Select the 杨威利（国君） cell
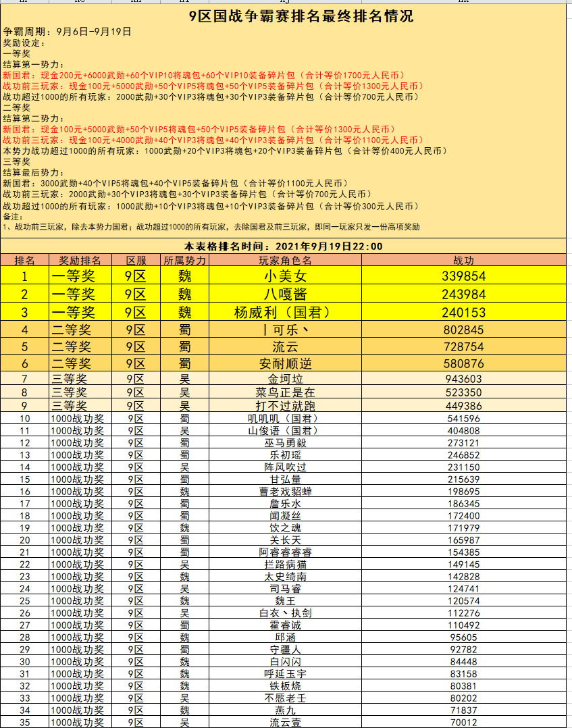This screenshot has width=572, height=728. click(x=285, y=312)
